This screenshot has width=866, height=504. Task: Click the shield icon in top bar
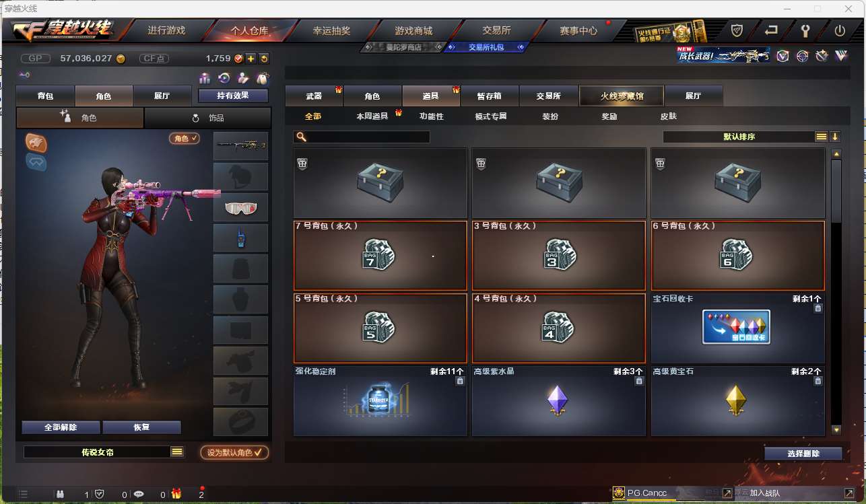(x=737, y=30)
